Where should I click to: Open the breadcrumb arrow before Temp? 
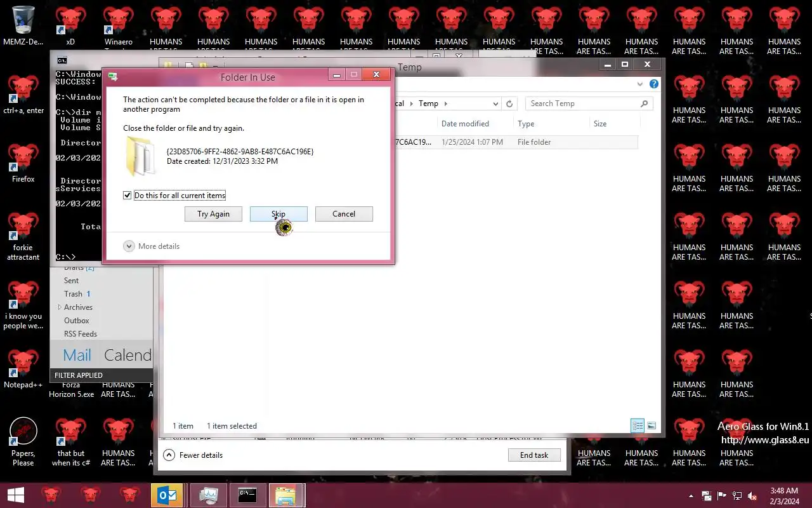[x=411, y=104]
